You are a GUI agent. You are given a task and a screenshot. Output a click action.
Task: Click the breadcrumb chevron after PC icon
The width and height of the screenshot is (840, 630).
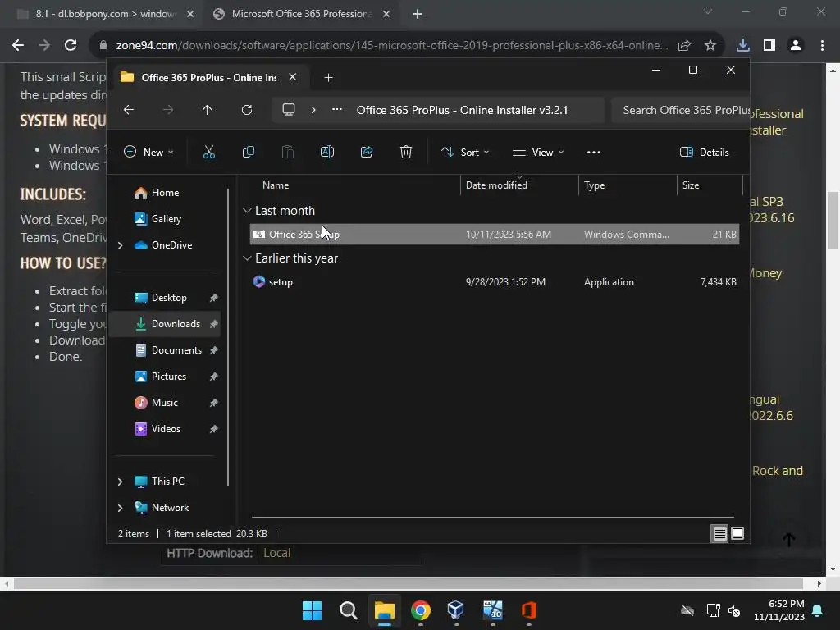tap(313, 110)
